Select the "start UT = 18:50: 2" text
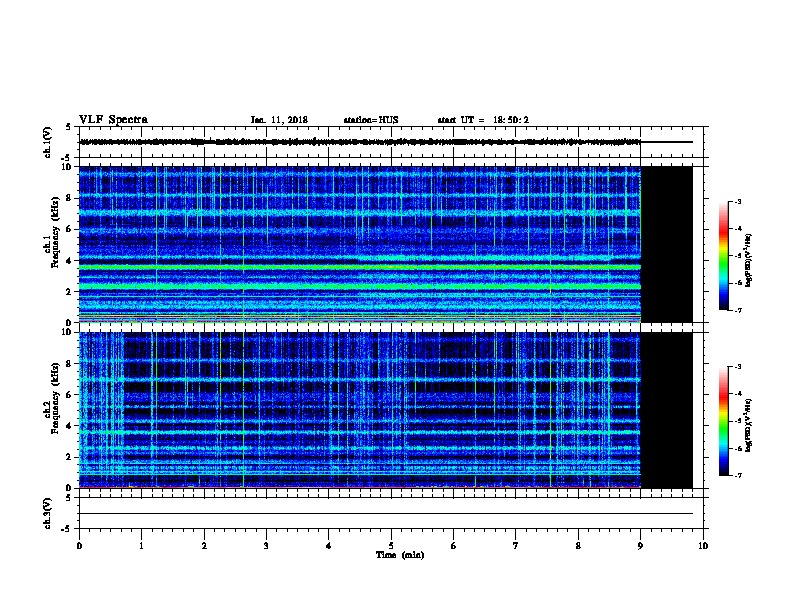The height and width of the screenshot is (612, 792). click(x=483, y=120)
